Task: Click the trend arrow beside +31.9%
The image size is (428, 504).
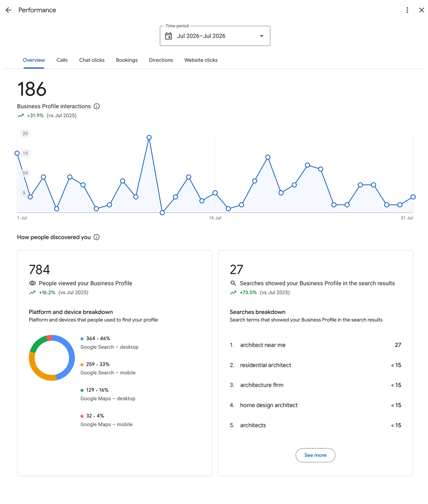Action: pos(21,116)
